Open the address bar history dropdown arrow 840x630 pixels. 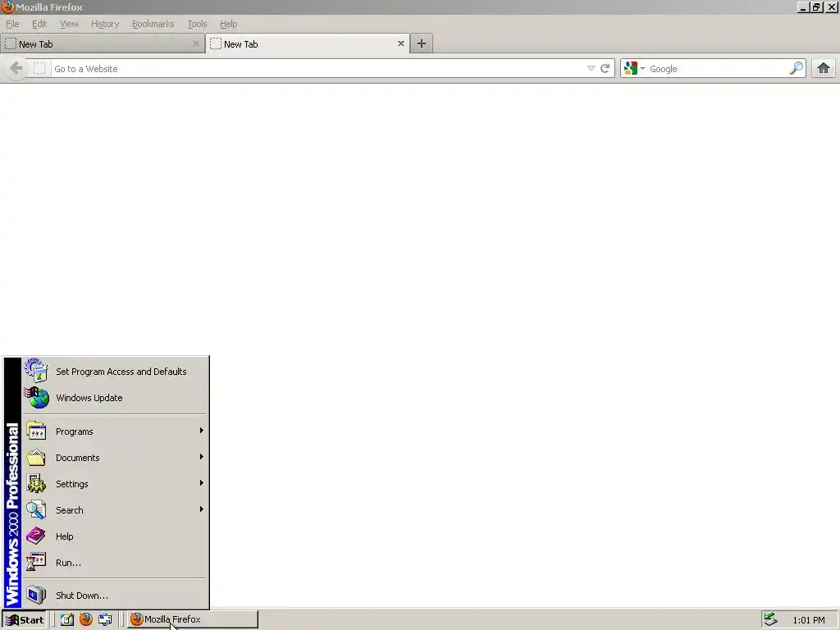(591, 69)
